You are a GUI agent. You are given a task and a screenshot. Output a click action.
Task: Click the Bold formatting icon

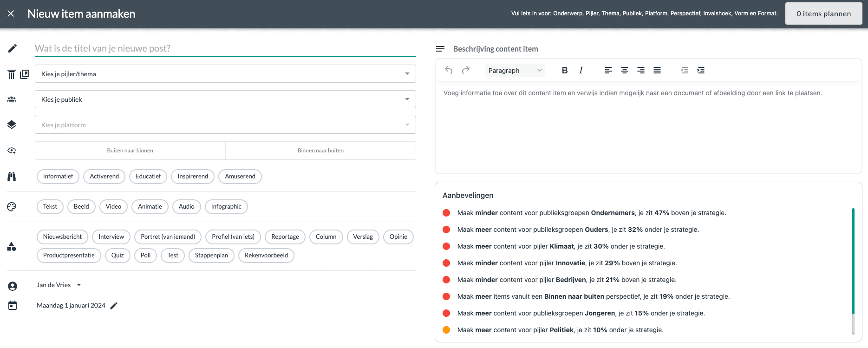pyautogui.click(x=565, y=70)
